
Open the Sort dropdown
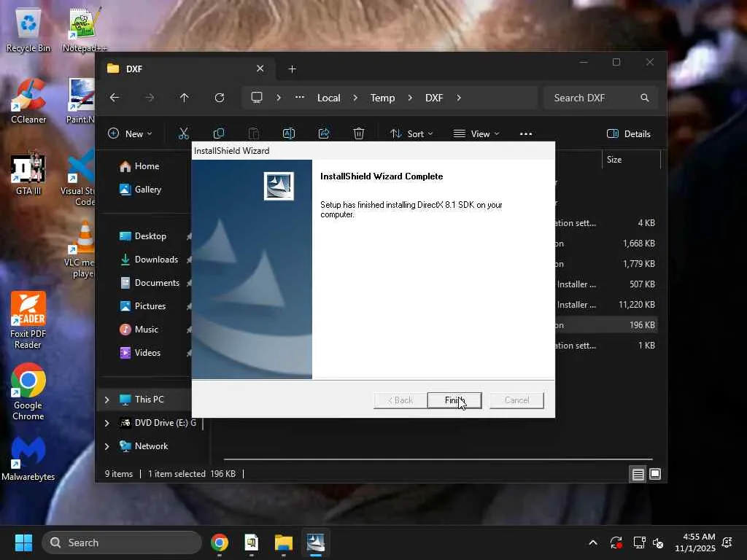pyautogui.click(x=411, y=134)
